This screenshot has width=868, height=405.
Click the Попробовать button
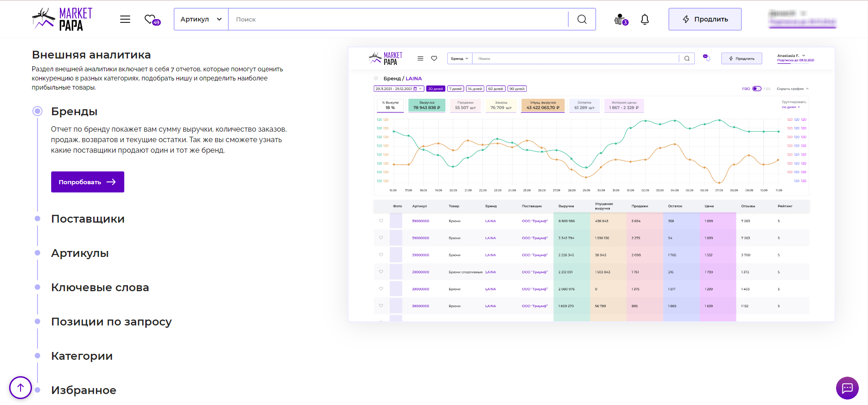(88, 182)
